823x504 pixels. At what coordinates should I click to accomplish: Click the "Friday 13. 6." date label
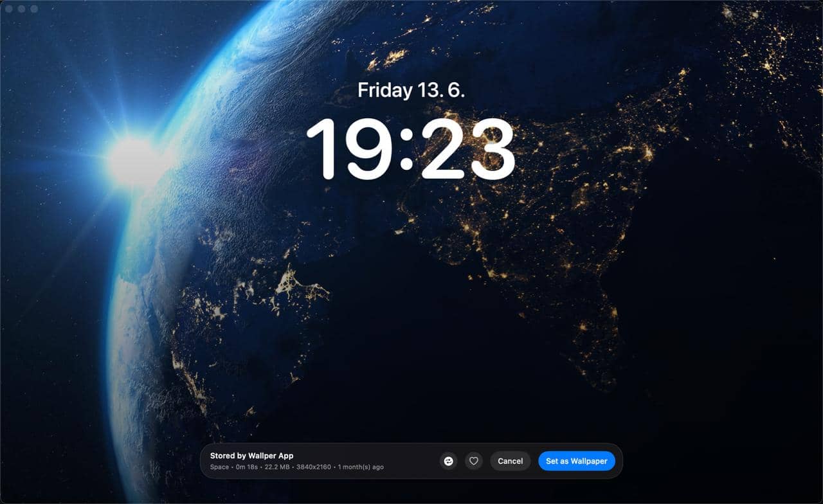pyautogui.click(x=411, y=91)
